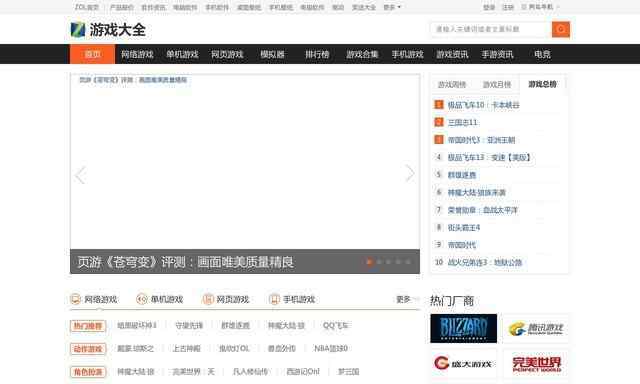Open ZOL首页 link in top bar
The height and width of the screenshot is (384, 640).
[87, 7]
